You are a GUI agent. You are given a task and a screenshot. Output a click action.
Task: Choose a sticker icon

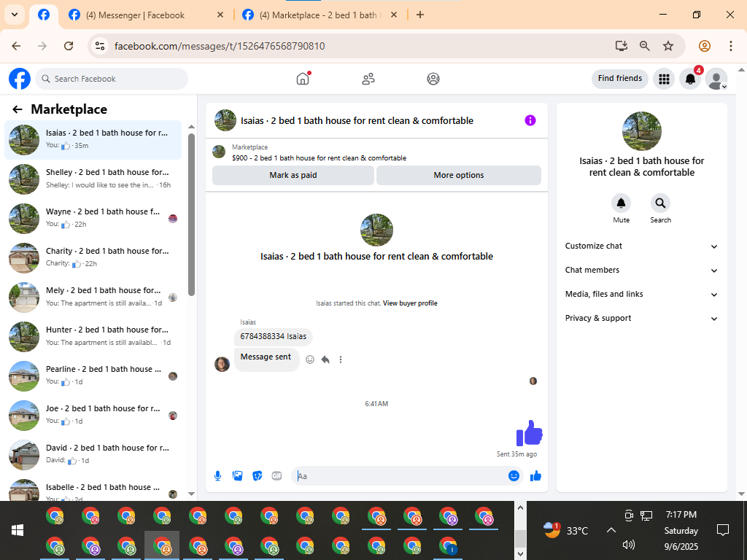coord(258,475)
